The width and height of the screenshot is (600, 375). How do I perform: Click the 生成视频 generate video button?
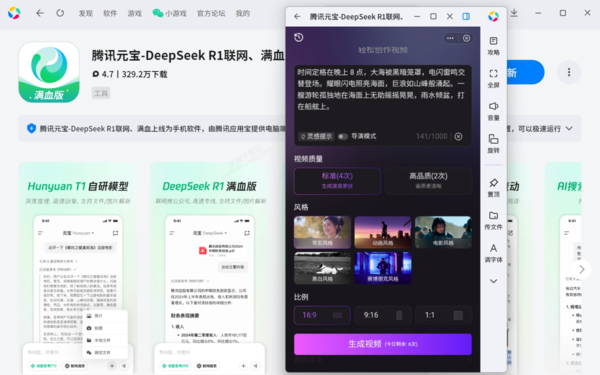tap(383, 344)
